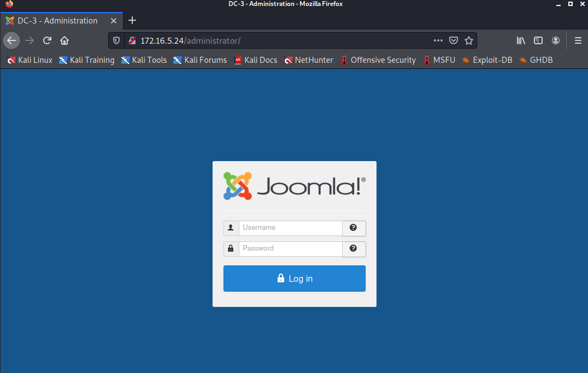
Task: Click the forward navigation arrow
Action: click(30, 40)
